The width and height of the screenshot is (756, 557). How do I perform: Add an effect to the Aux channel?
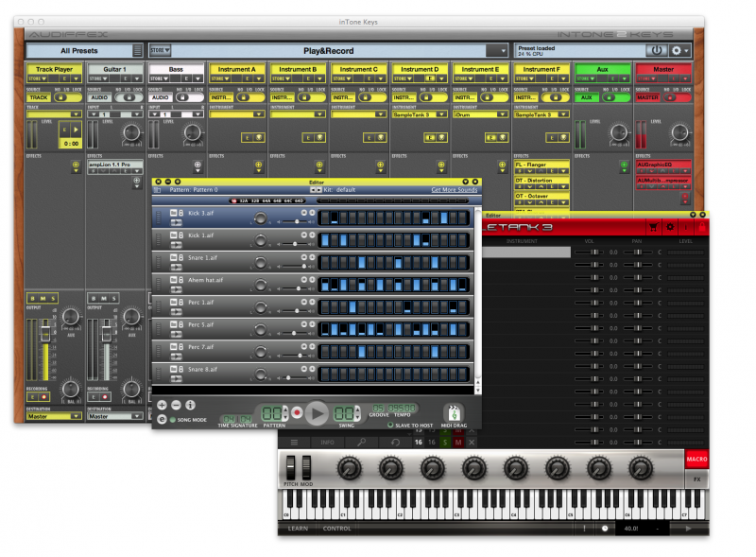click(x=624, y=165)
